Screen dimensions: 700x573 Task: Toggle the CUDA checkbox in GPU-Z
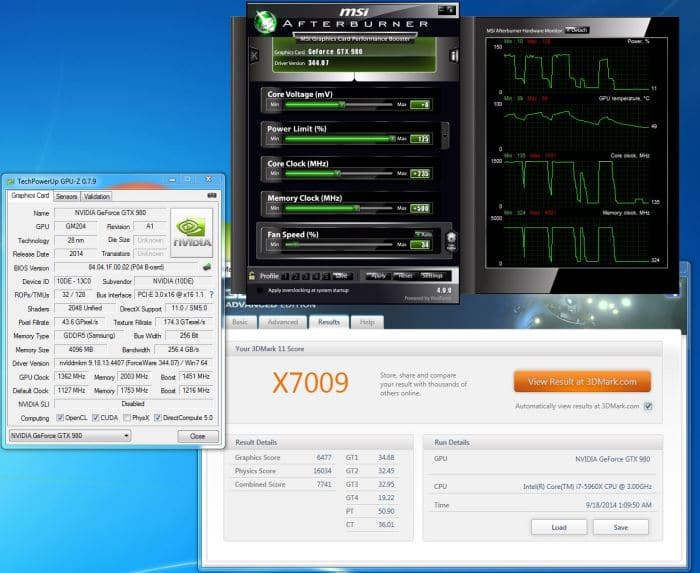[x=96, y=418]
